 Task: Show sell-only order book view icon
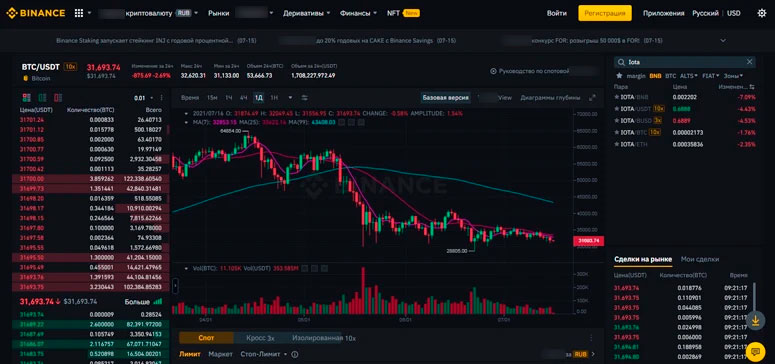(x=58, y=98)
